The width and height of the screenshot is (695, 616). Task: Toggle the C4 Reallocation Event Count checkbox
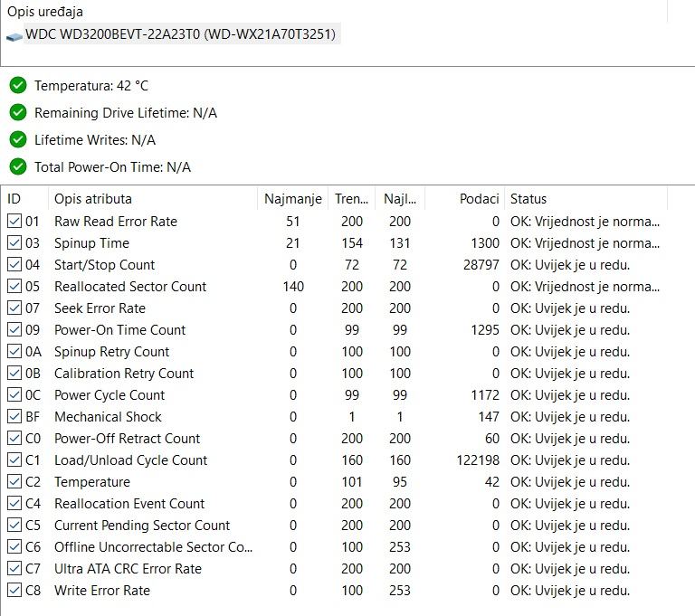click(x=14, y=503)
